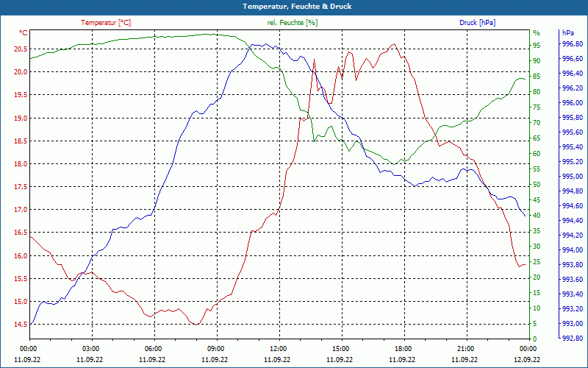
Task: Click the green '95' humidity axis value
Action: tap(537, 46)
